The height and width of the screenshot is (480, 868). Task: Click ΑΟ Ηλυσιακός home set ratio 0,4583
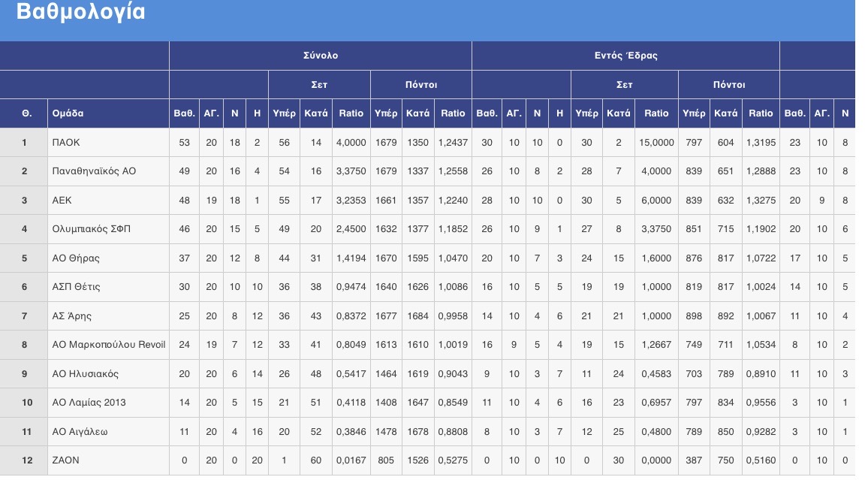[656, 373]
